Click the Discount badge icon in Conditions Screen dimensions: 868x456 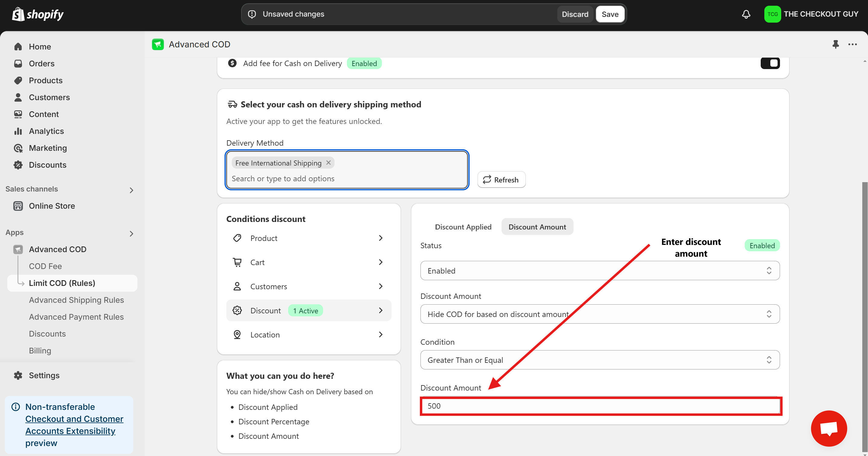click(237, 310)
